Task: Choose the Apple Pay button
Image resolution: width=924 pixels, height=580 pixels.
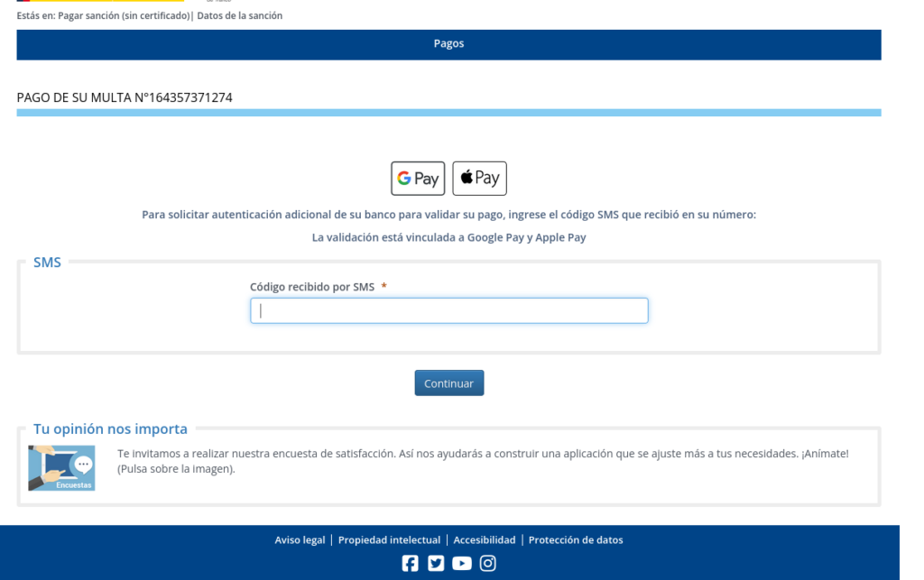Action: tap(479, 179)
